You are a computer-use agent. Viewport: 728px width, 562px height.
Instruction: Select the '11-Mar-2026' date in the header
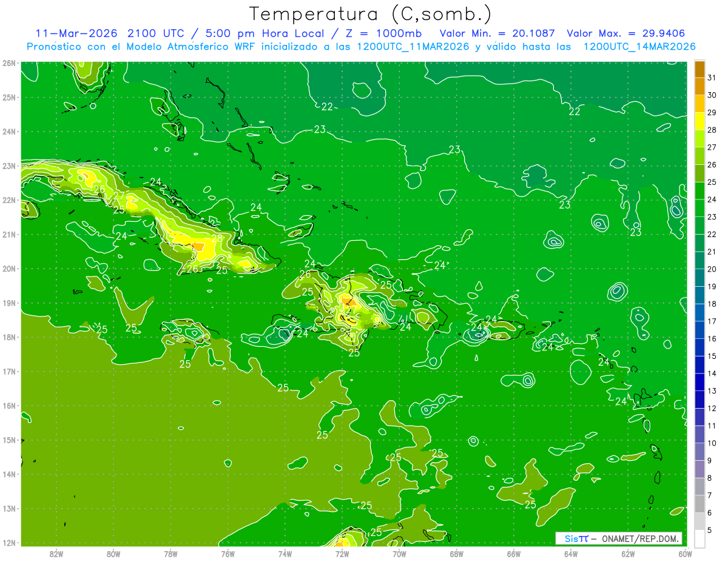point(76,33)
